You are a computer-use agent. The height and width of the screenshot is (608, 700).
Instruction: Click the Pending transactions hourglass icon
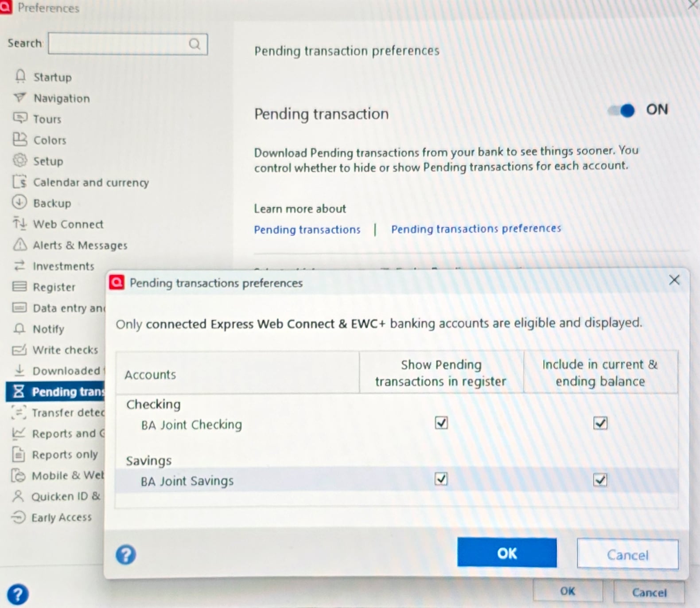coord(19,391)
